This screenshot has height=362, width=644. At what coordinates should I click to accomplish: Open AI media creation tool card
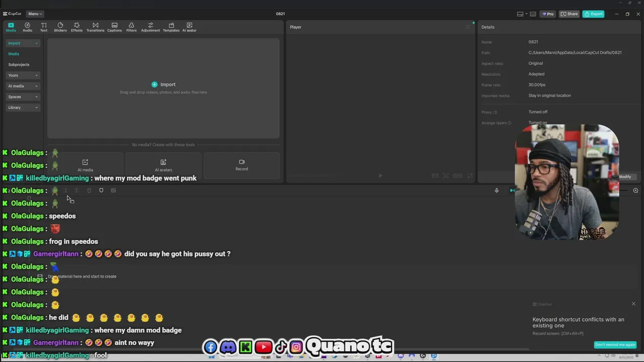click(x=85, y=165)
